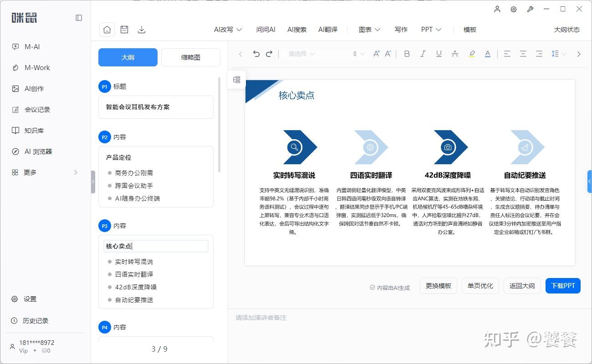Open the top-right gear settings icon
The image size is (592, 364).
pos(514,9)
